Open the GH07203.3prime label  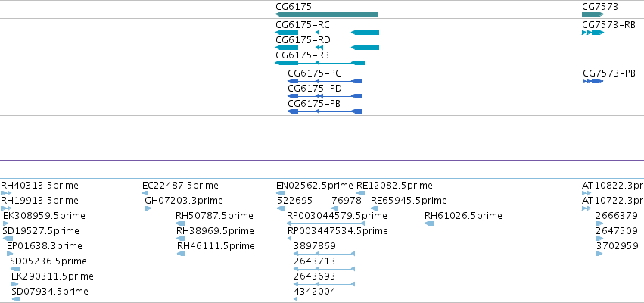pyautogui.click(x=184, y=201)
